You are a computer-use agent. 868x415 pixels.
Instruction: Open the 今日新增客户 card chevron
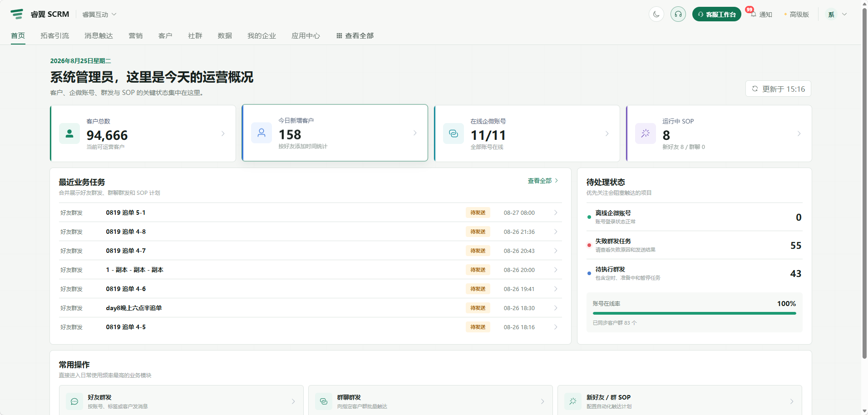pos(415,133)
